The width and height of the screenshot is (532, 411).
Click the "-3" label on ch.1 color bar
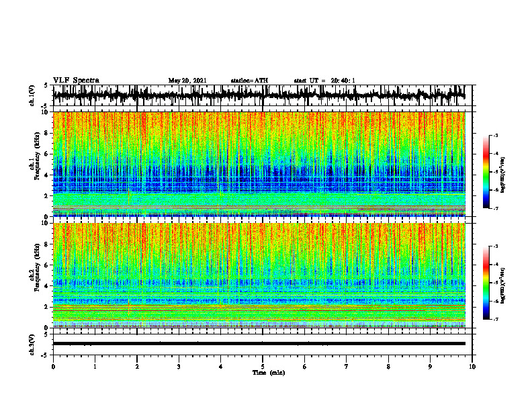[x=496, y=135]
